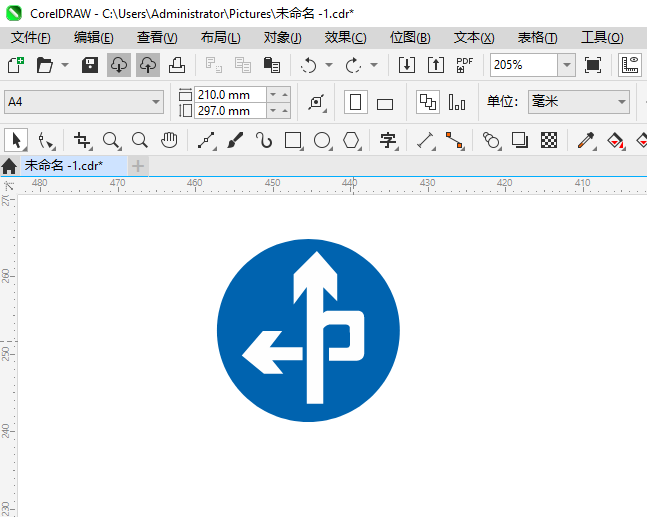The height and width of the screenshot is (517, 647).
Task: Select the second magnifier zoom icon
Action: click(x=140, y=141)
